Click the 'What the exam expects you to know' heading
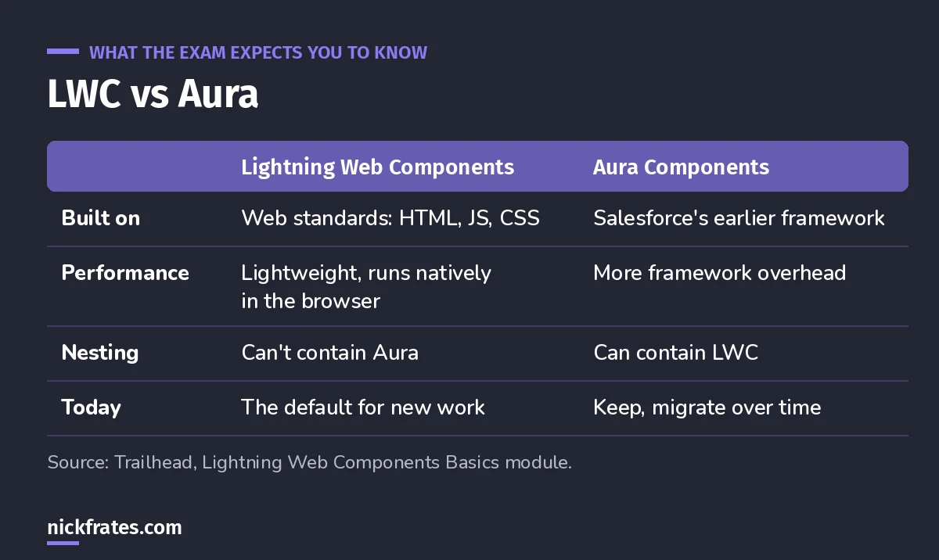939x560 pixels. point(258,53)
